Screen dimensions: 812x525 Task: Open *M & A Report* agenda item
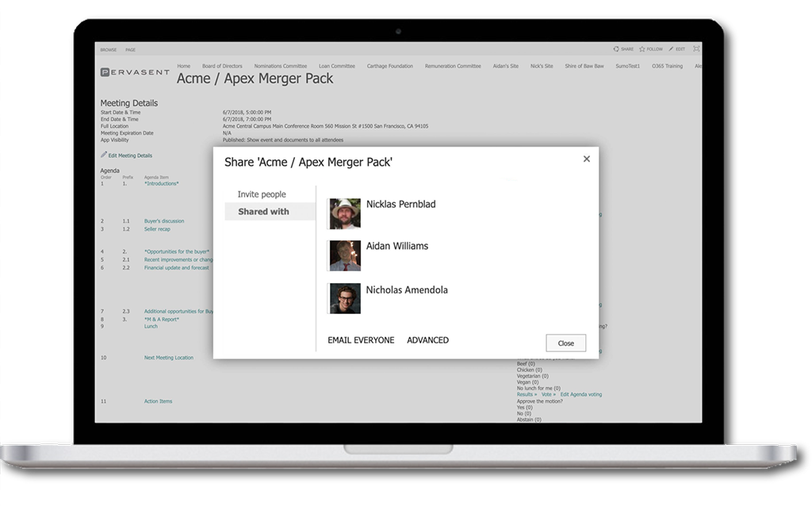point(162,320)
